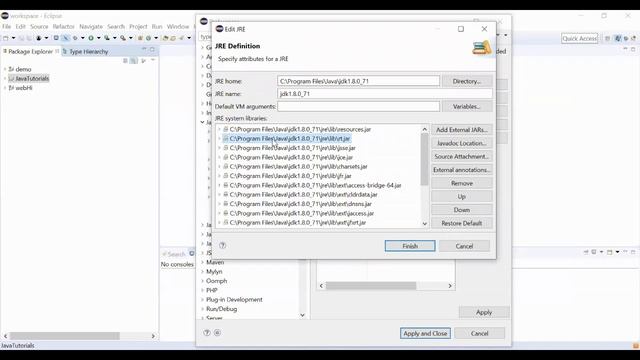The image size is (640, 360).
Task: Click Add External JARs... button
Action: click(x=462, y=130)
